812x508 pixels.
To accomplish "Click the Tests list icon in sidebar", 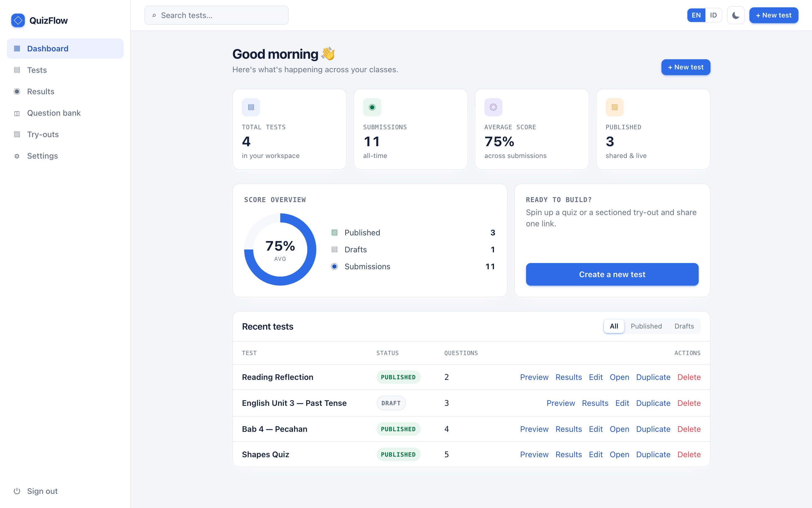I will [17, 70].
